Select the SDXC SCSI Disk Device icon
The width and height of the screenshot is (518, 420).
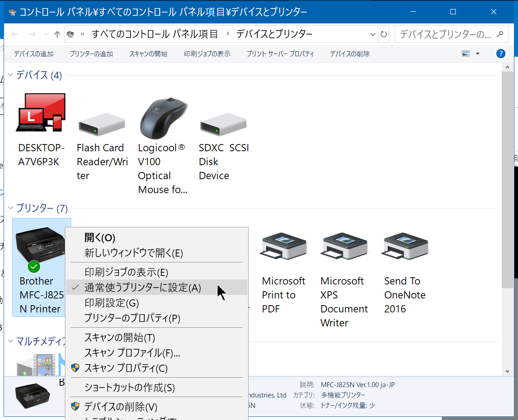tap(223, 124)
